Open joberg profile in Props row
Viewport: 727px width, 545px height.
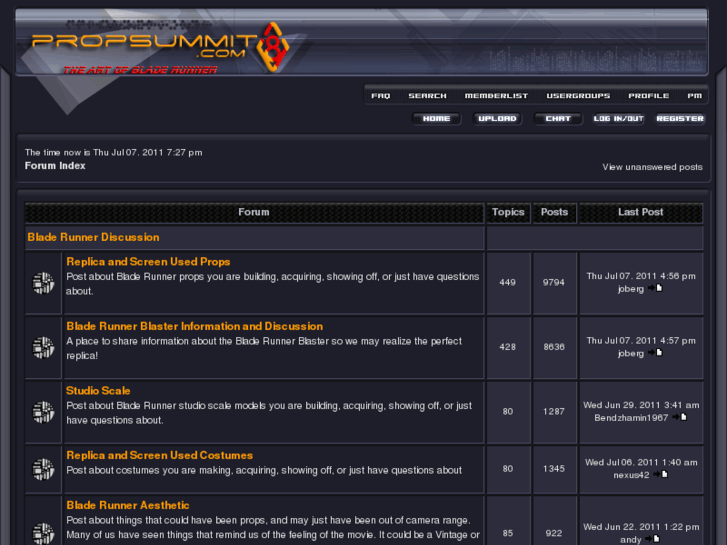pos(631,289)
